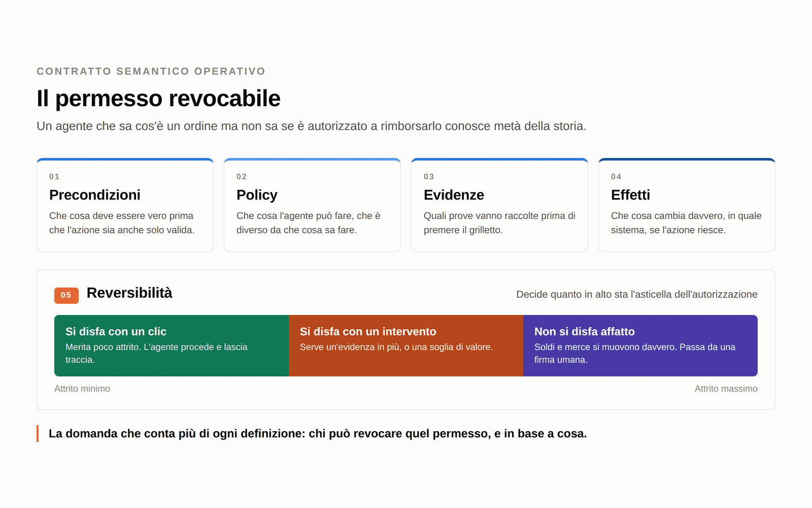Screen dimensions: 812x508
Task: Click description 'Che cosa deve essere vero prima'
Action: click(x=122, y=223)
